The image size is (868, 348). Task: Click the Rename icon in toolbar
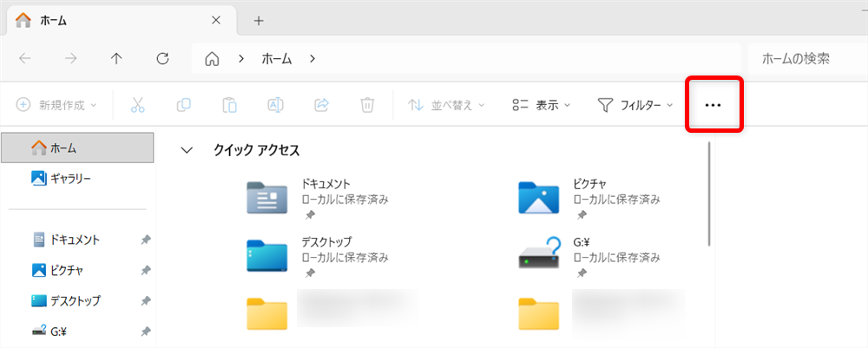[x=276, y=104]
